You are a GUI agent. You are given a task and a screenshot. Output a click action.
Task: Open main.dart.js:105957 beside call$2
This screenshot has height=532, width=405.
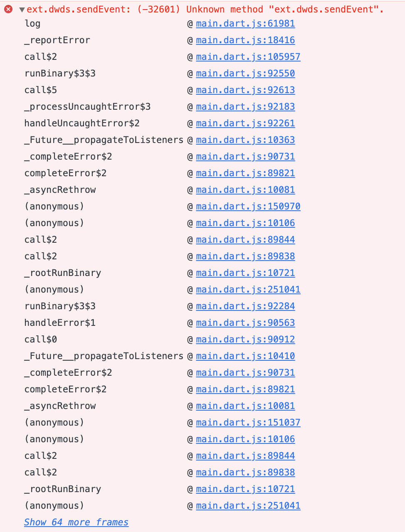[x=248, y=57]
